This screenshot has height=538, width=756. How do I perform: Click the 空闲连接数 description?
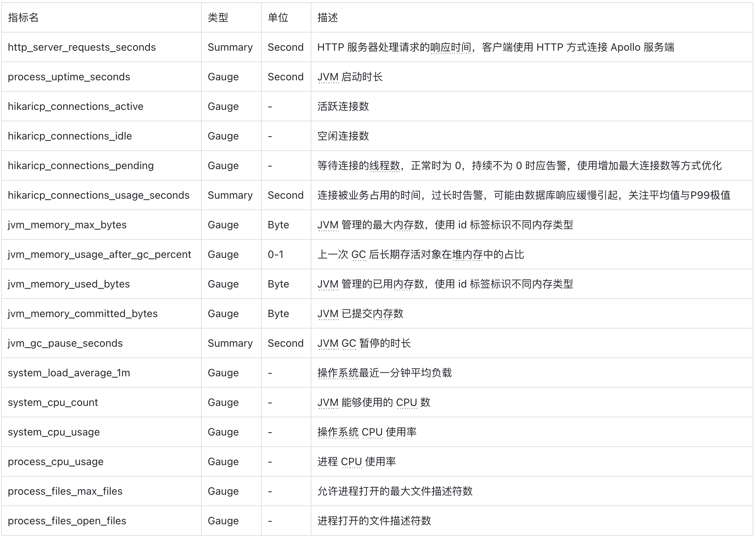point(343,136)
